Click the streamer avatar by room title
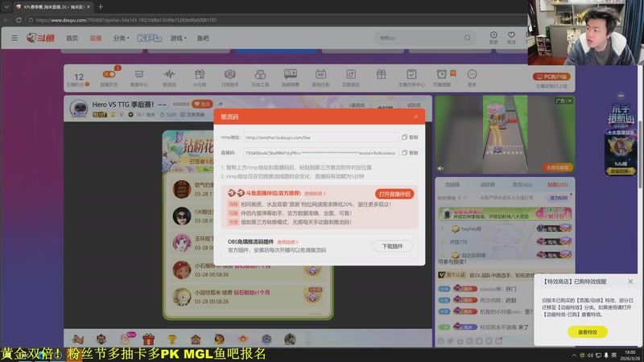Viewport: 644px width, 362px height. (78, 109)
